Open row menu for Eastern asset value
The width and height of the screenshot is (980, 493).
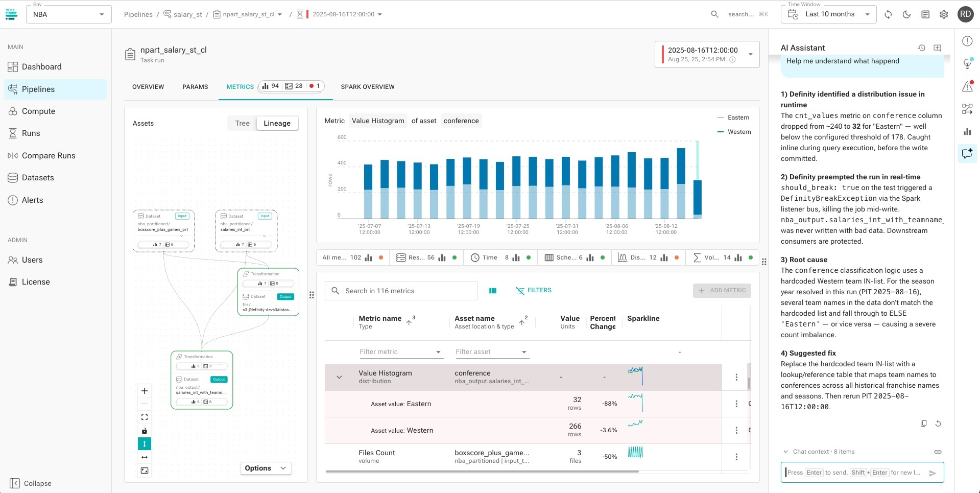[x=736, y=404]
